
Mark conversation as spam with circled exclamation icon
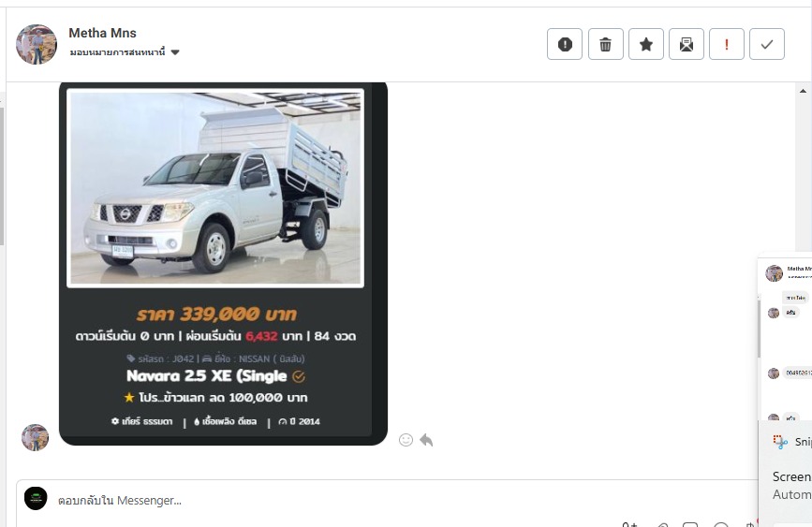coord(565,44)
